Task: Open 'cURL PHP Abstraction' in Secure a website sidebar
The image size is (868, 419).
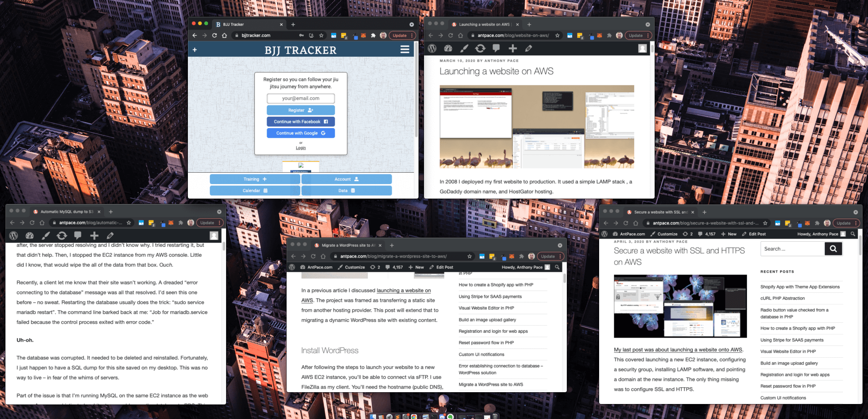Action: tap(782, 298)
